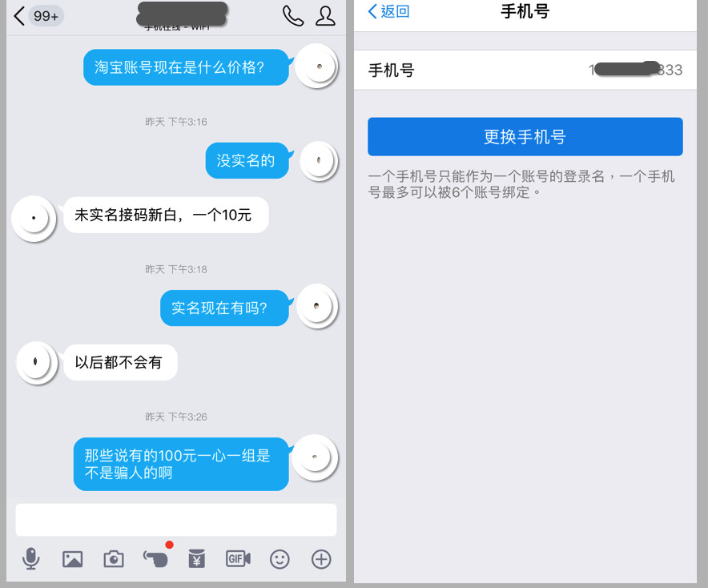The height and width of the screenshot is (588, 708).
Task: Open avatar beside 以后都不会有 message
Action: 36,362
